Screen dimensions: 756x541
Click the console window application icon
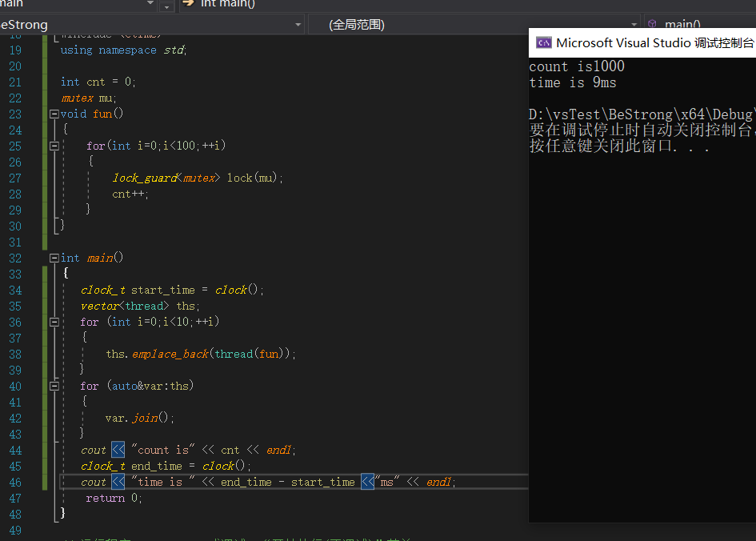point(544,43)
